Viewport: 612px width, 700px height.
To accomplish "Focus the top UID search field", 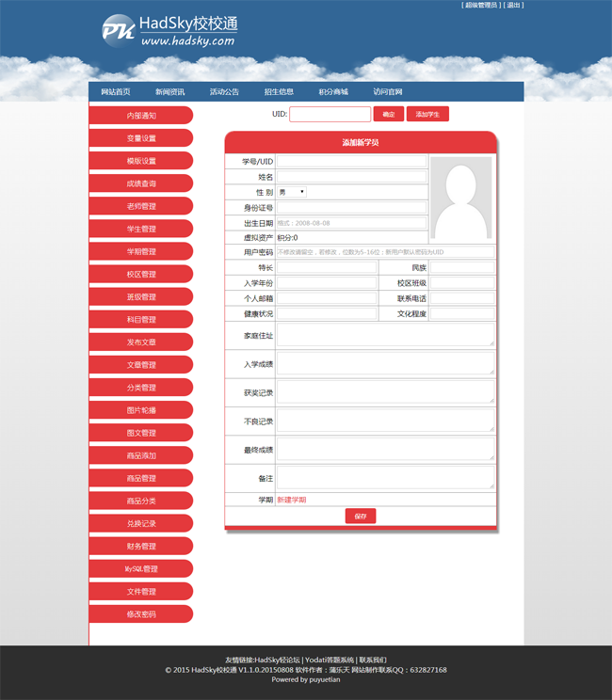I will click(x=330, y=114).
